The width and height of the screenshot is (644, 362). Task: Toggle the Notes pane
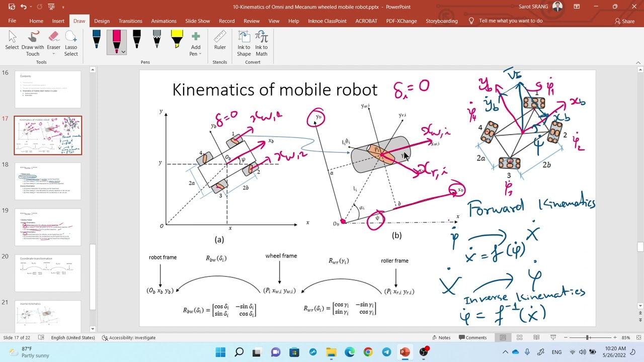point(441,337)
